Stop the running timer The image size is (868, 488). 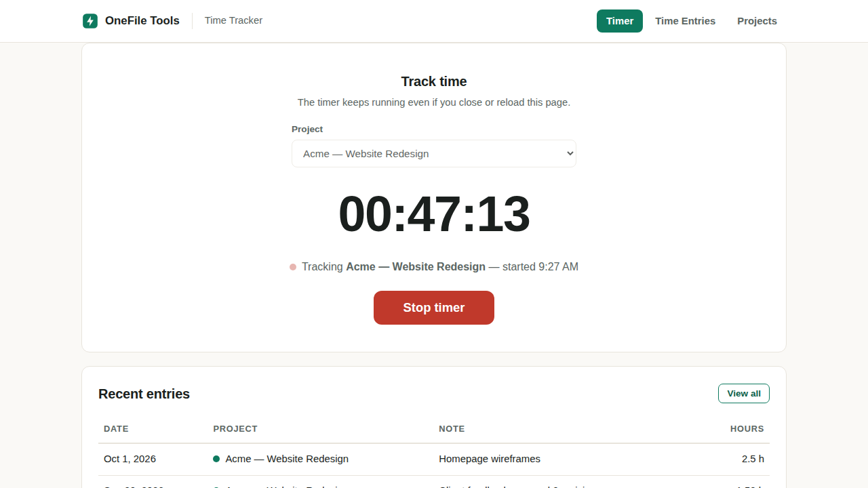click(434, 308)
